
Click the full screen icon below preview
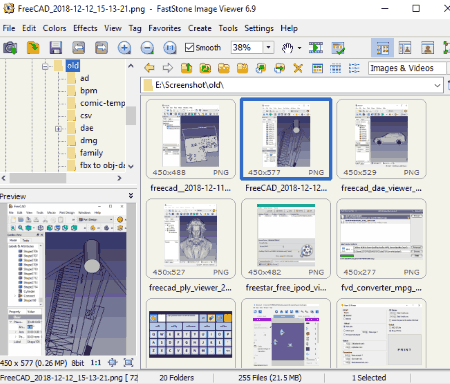tap(128, 362)
